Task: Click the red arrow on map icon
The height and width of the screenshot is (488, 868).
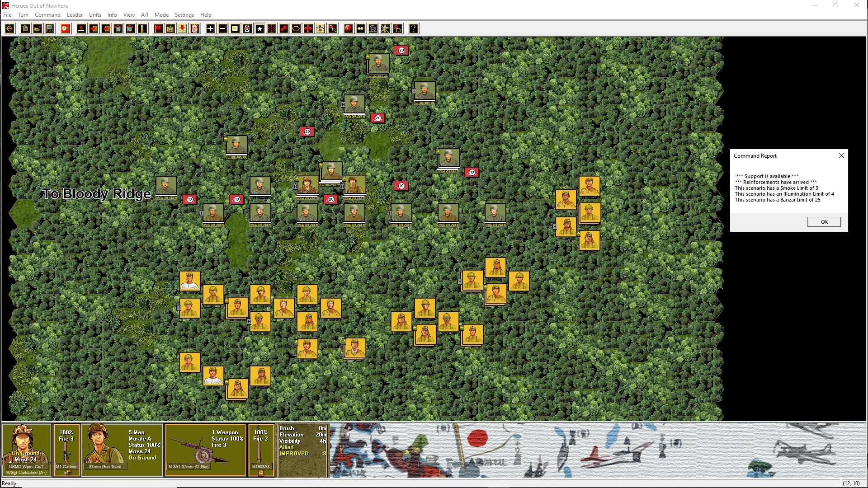Action: coord(183,29)
